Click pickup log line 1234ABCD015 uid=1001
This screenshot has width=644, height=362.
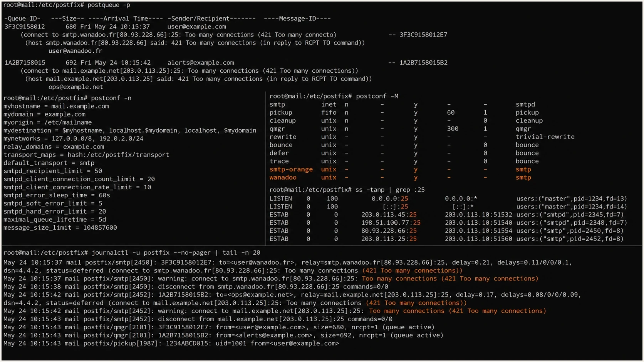tap(171, 343)
